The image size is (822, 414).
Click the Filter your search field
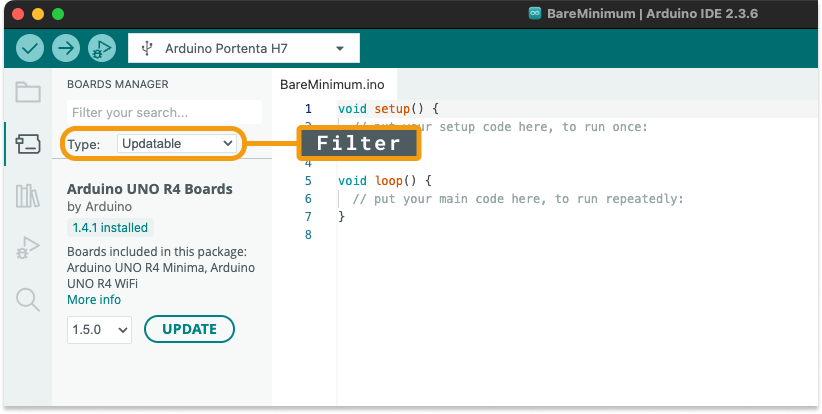[164, 112]
